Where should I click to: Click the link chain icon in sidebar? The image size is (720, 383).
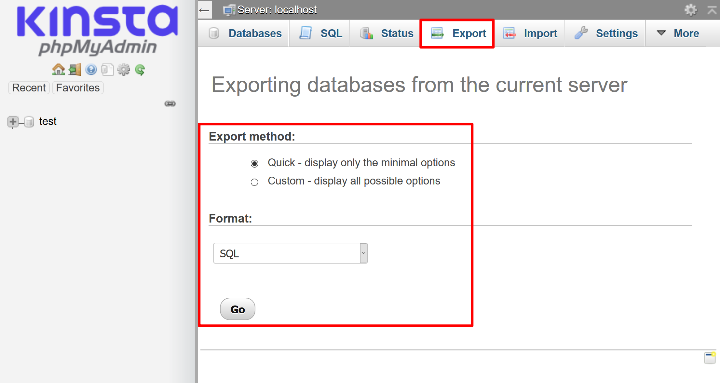pos(170,104)
